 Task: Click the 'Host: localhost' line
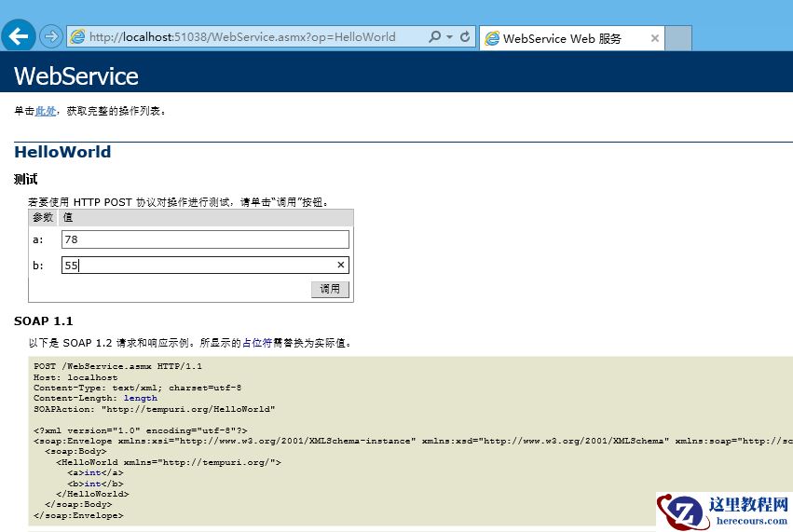click(x=75, y=376)
